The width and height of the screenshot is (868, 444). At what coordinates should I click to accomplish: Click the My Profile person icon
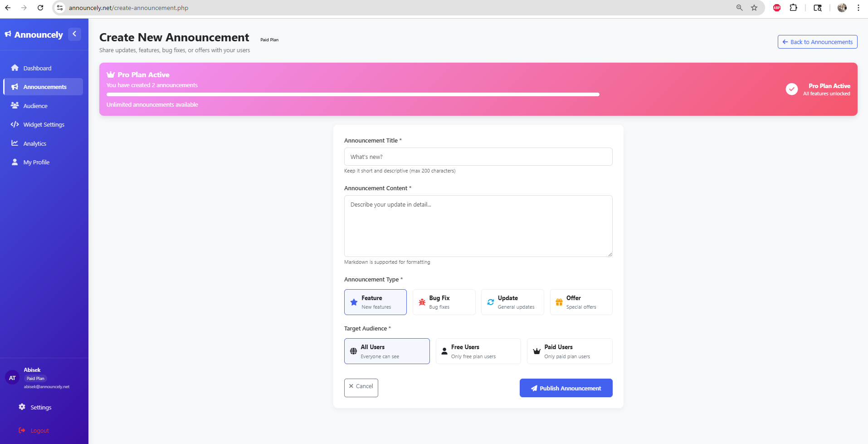[15, 162]
